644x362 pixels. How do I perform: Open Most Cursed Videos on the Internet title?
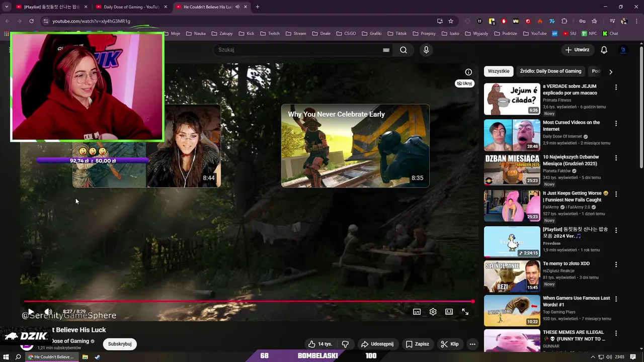click(571, 126)
